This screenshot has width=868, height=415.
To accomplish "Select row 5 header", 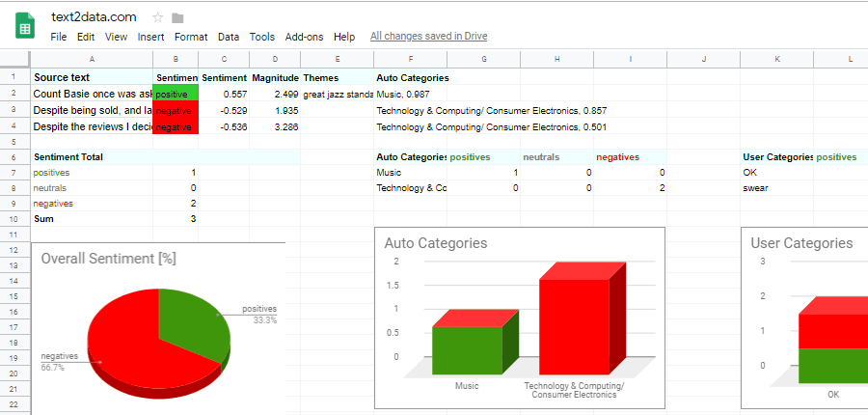I will pos(14,141).
